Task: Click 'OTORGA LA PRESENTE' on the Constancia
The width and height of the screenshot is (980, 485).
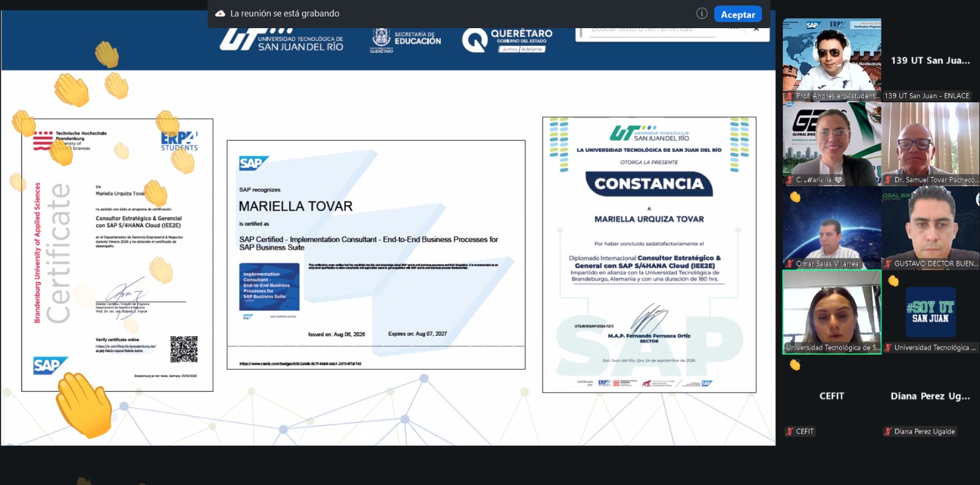Action: click(x=649, y=162)
